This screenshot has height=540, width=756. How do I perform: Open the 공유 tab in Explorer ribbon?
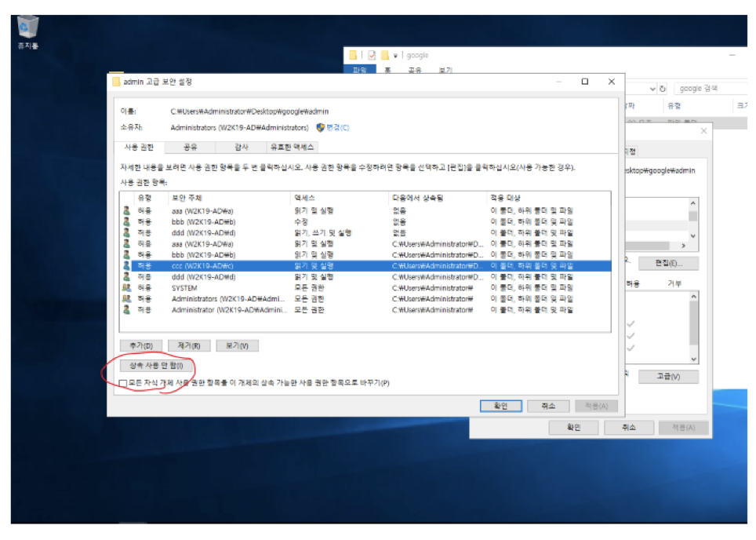coord(415,70)
